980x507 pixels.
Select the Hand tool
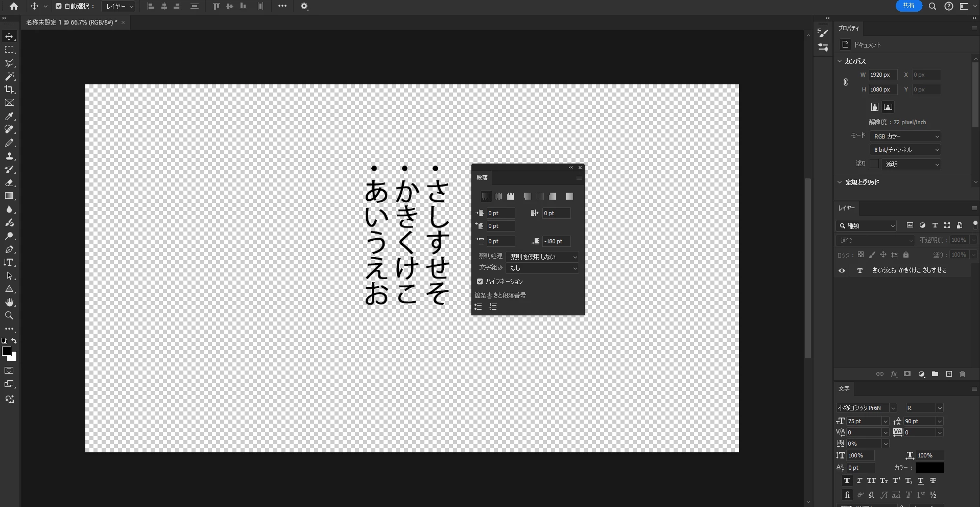click(9, 303)
